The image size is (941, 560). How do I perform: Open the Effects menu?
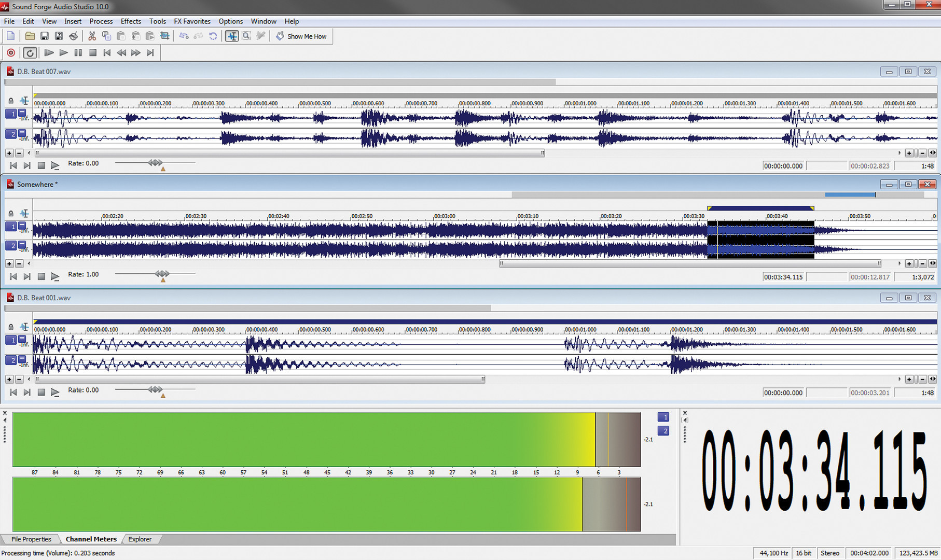pos(131,21)
